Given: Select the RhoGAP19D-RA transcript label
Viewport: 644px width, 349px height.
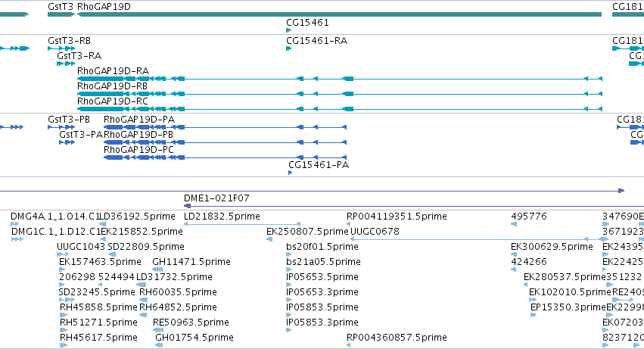Looking at the screenshot, I should coord(113,71).
